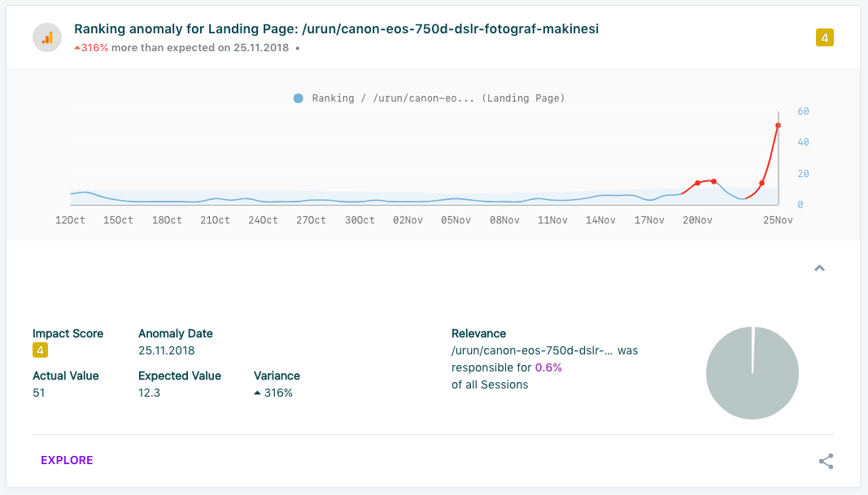The width and height of the screenshot is (868, 495).
Task: Click the Impact Score badge showing 4
Action: (x=40, y=350)
